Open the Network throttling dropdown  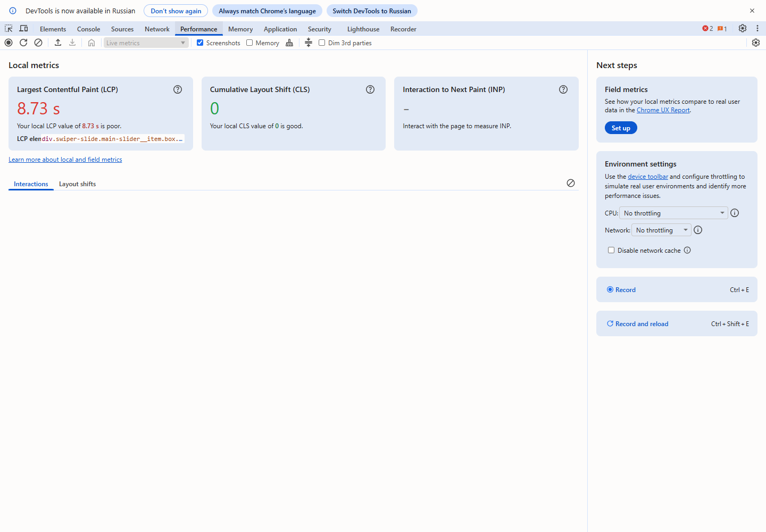pyautogui.click(x=661, y=230)
